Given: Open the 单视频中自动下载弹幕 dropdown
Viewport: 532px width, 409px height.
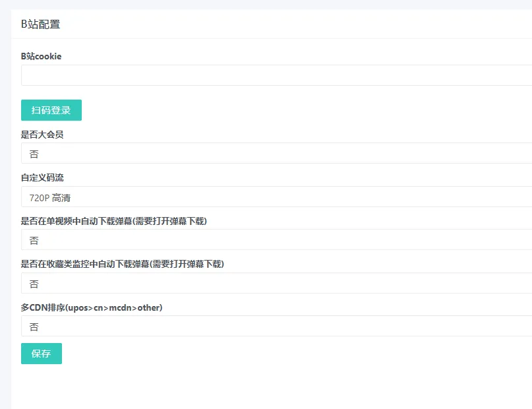Looking at the screenshot, I should (x=276, y=239).
